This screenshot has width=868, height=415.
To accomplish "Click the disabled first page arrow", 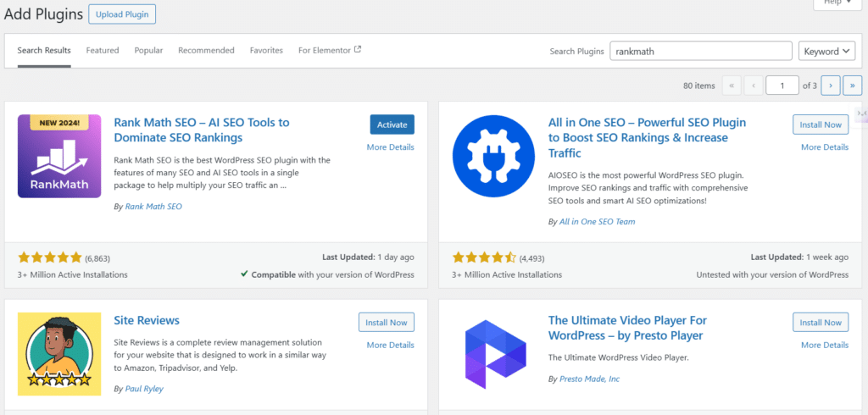I will (x=732, y=86).
